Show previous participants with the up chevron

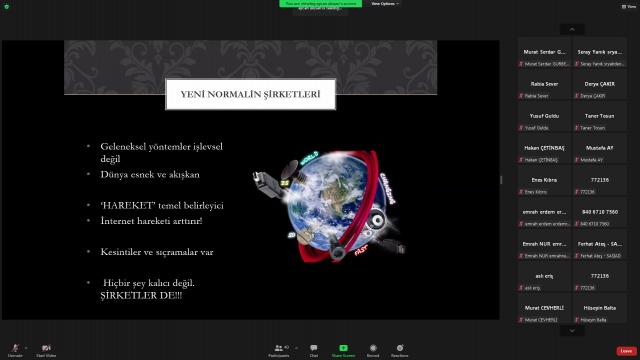[x=572, y=29]
